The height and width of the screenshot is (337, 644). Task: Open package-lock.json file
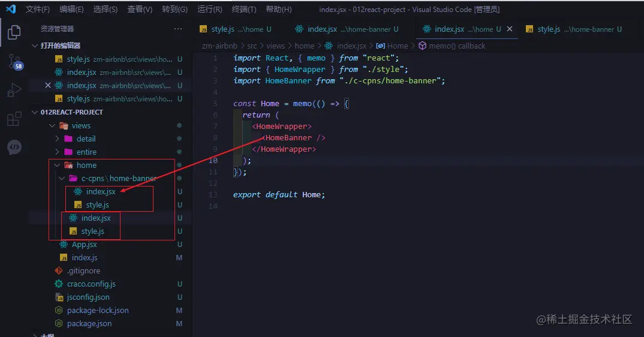pos(98,310)
